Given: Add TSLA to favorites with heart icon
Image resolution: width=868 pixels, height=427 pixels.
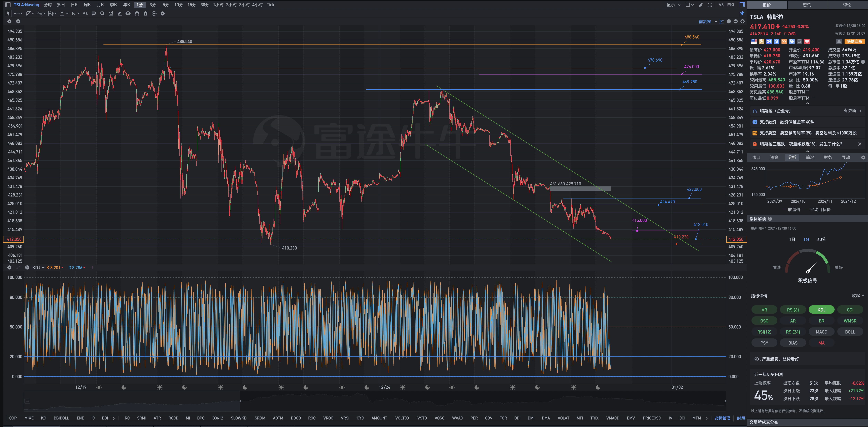Looking at the screenshot, I should (x=807, y=41).
